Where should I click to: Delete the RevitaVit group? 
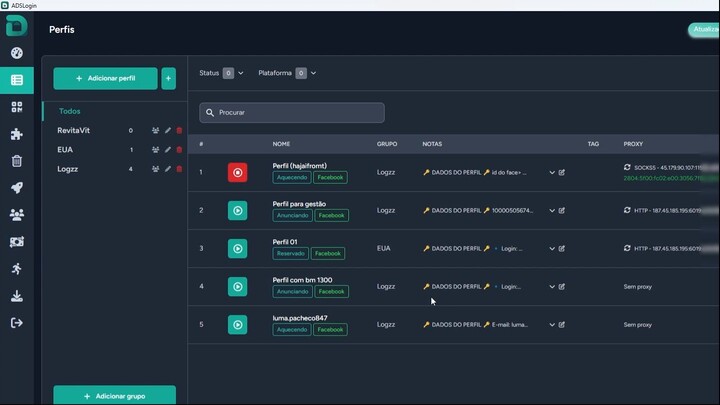[x=179, y=130]
